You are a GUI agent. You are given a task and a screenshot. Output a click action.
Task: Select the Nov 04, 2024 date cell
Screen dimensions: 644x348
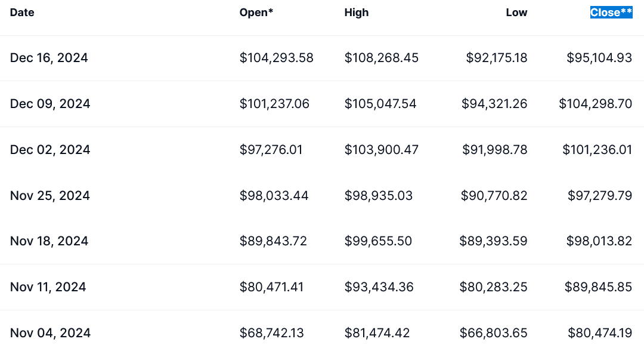click(x=50, y=332)
